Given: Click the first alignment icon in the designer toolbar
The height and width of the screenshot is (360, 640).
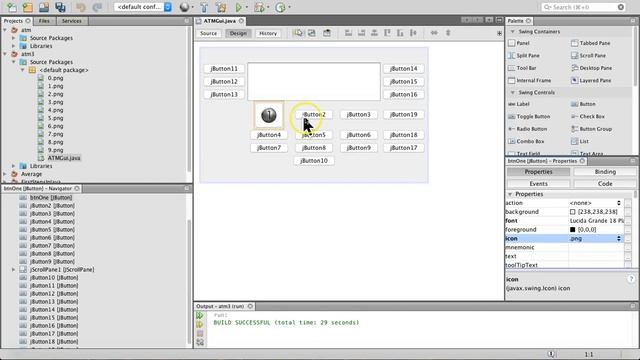Looking at the screenshot, I should (x=348, y=33).
